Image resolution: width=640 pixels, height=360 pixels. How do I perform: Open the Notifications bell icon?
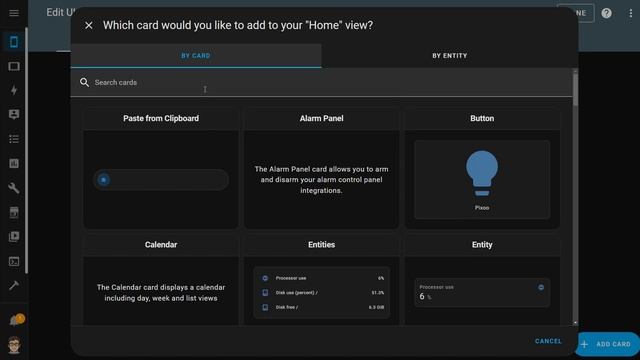pyautogui.click(x=16, y=320)
